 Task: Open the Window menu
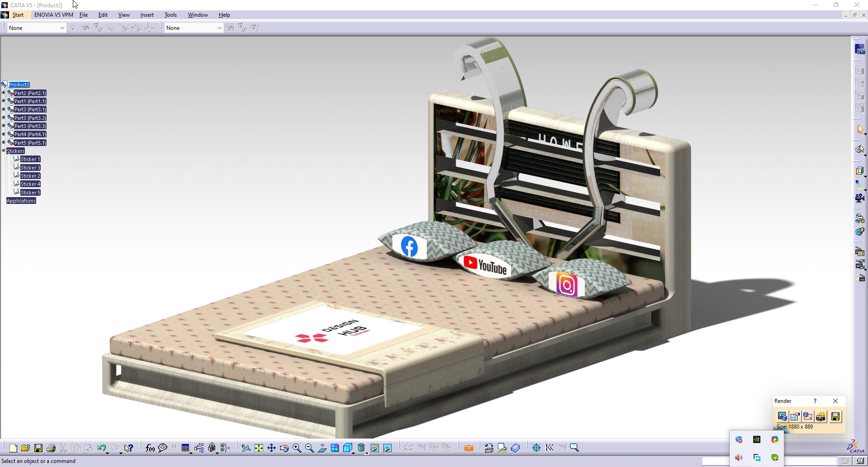[198, 15]
